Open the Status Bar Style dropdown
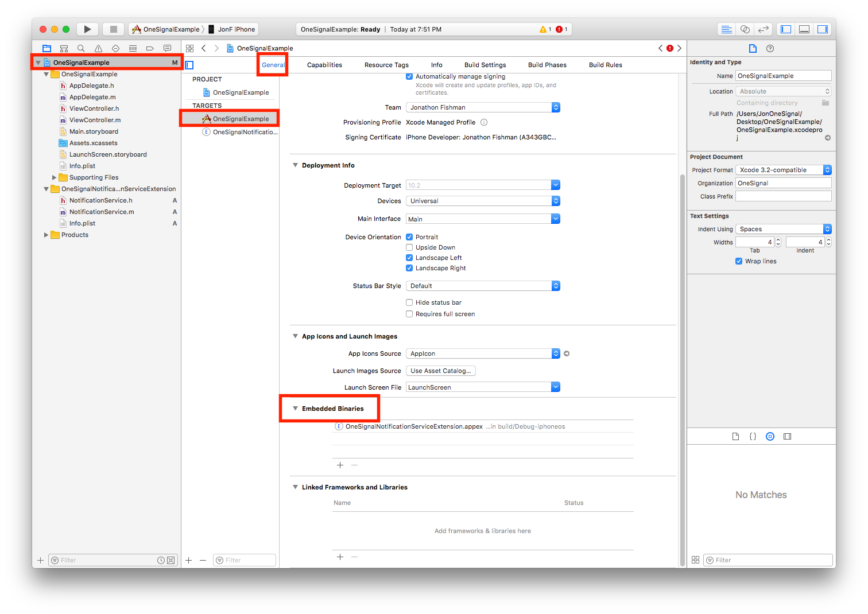 click(483, 286)
